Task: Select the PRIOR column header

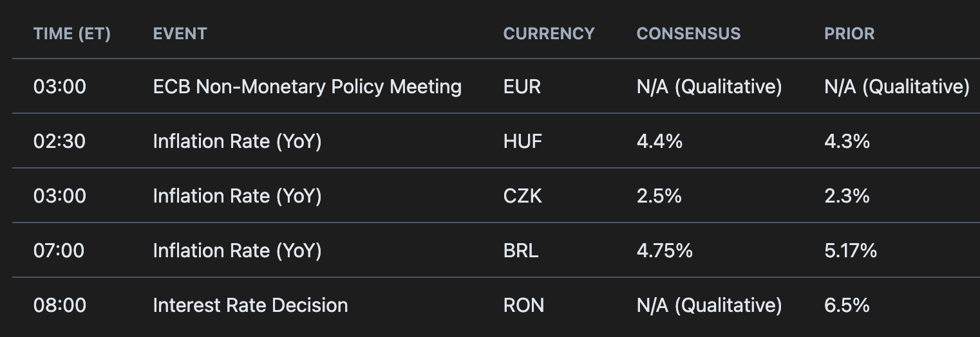Action: point(849,33)
